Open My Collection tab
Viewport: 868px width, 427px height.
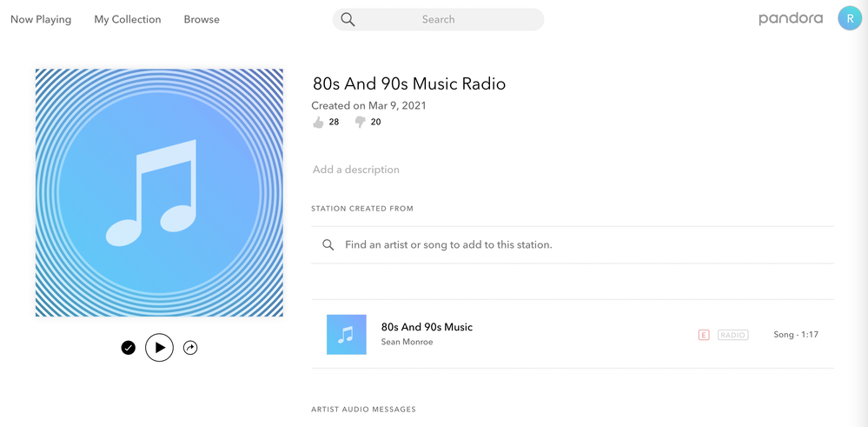[128, 19]
